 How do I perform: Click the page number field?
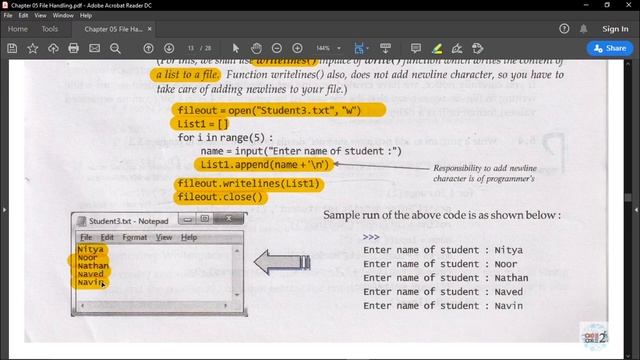tap(191, 48)
